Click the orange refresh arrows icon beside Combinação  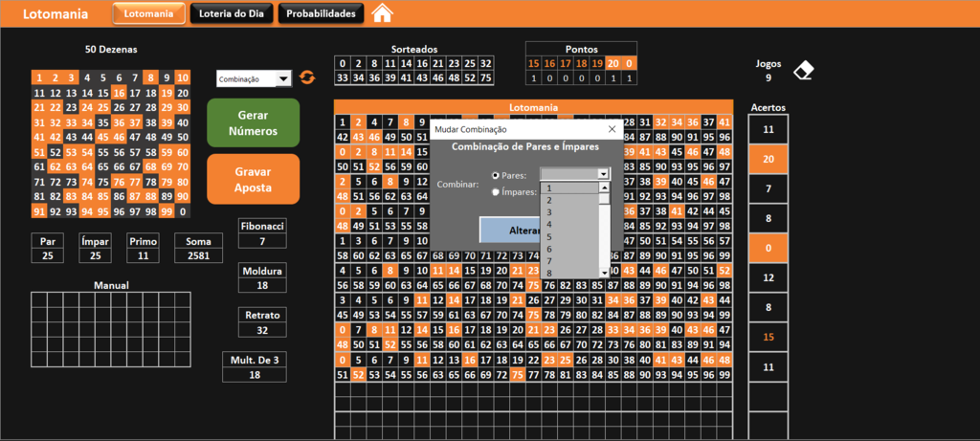tap(307, 77)
